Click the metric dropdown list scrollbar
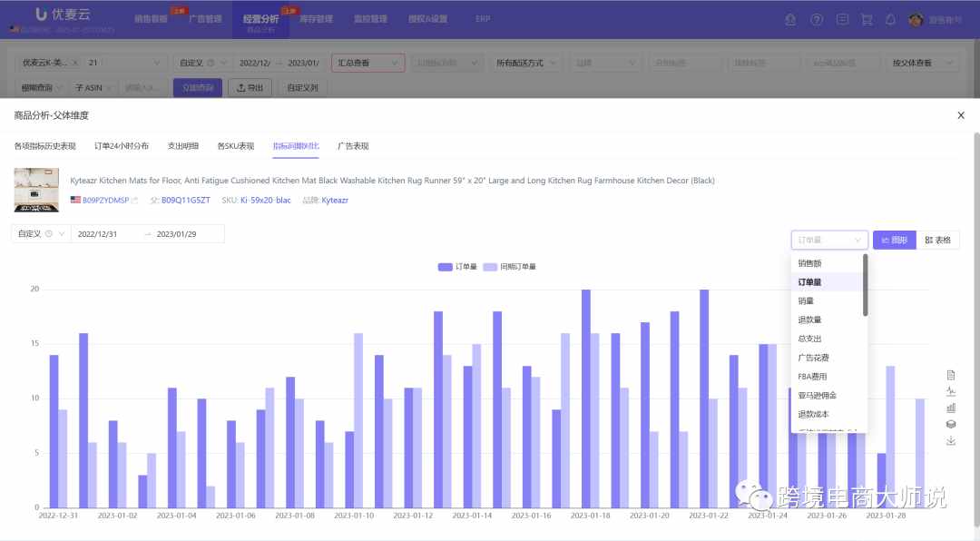Viewport: 980px width, 541px height. (x=865, y=285)
